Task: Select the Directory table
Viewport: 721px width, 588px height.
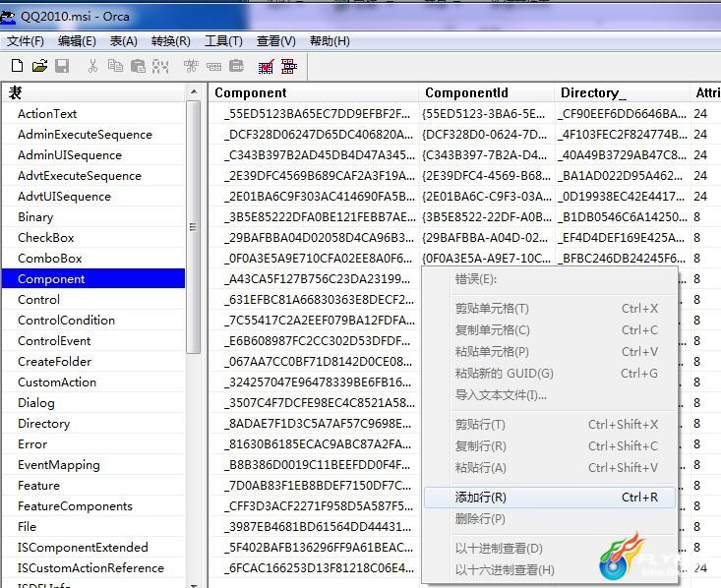Action: (x=94, y=424)
